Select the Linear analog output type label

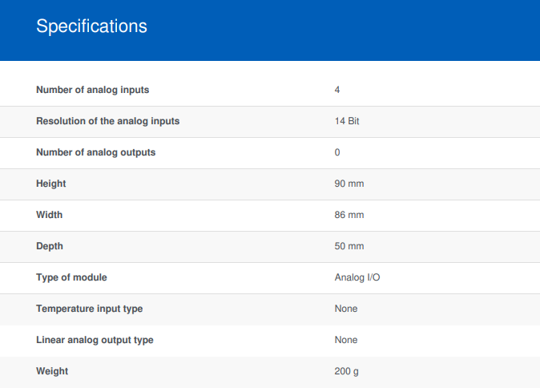[95, 341]
